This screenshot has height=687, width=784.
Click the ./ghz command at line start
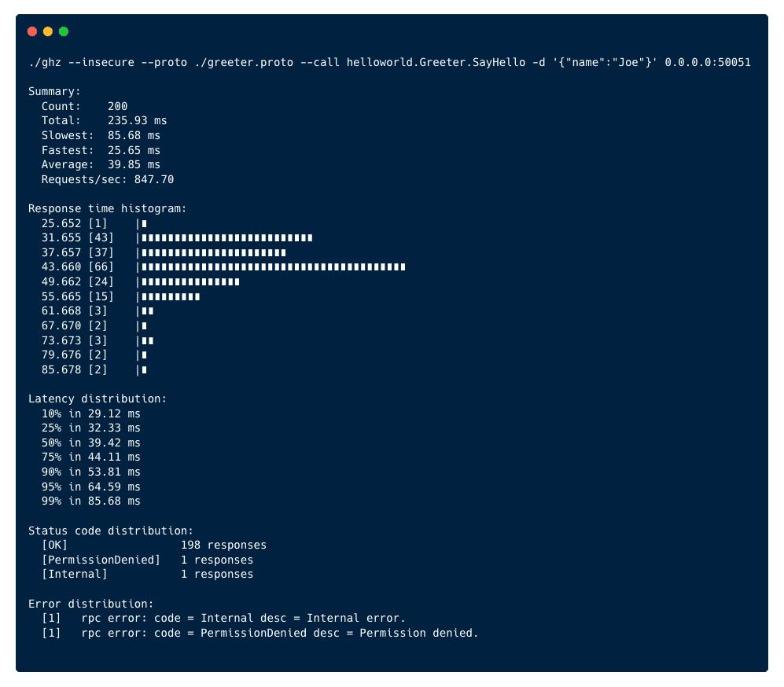pos(45,62)
